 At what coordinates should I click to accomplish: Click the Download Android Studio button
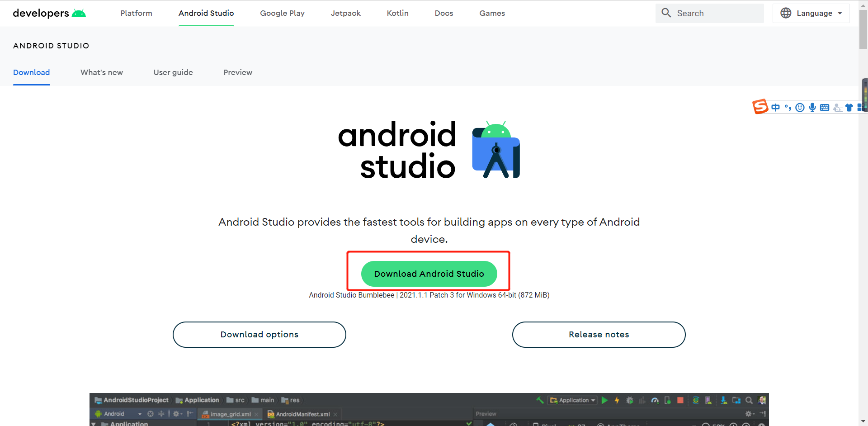429,274
